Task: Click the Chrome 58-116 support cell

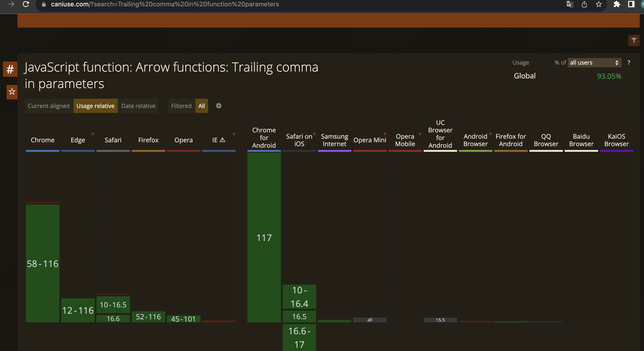Action: [x=42, y=263]
